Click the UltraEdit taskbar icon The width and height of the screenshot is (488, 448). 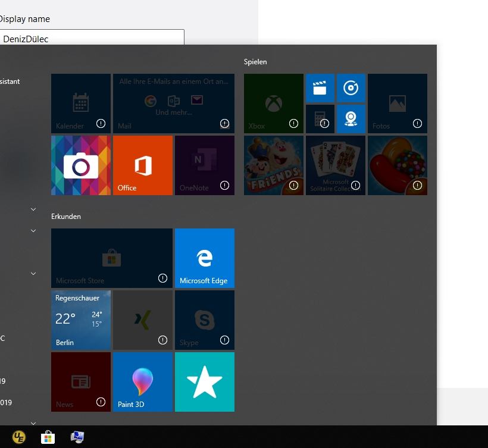(19, 437)
